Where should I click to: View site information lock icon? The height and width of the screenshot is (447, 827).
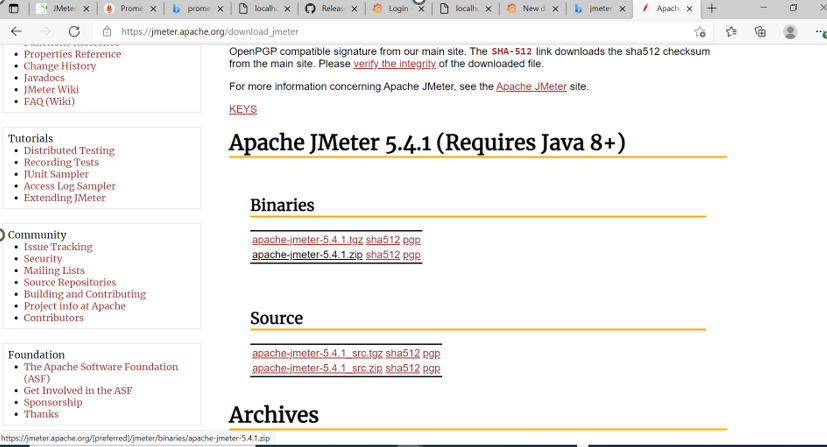[x=107, y=31]
